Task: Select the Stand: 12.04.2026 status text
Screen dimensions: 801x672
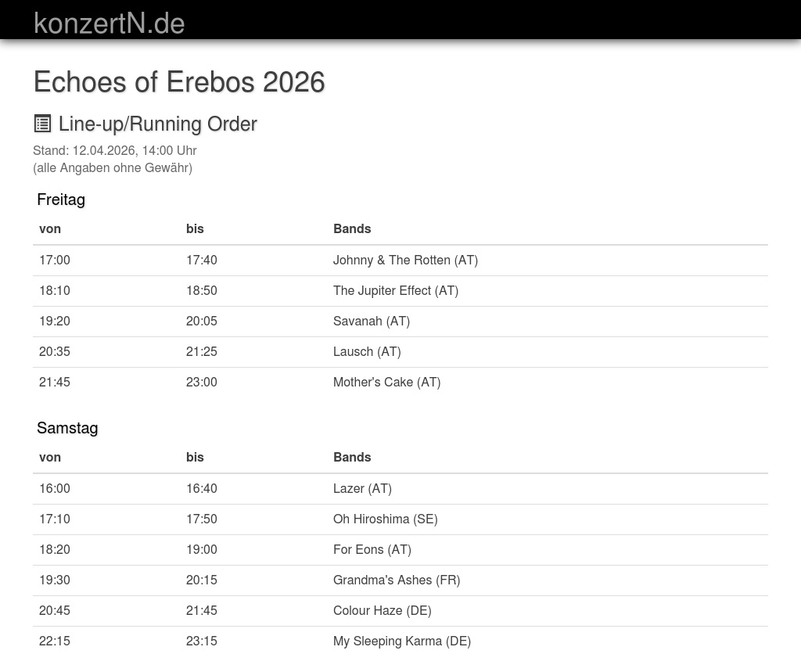Action: coord(115,151)
